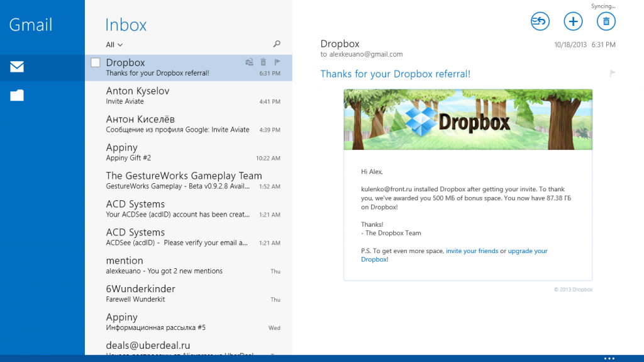
Task: Open Appiny Информационная рассылка #5 email
Action: [x=189, y=322]
